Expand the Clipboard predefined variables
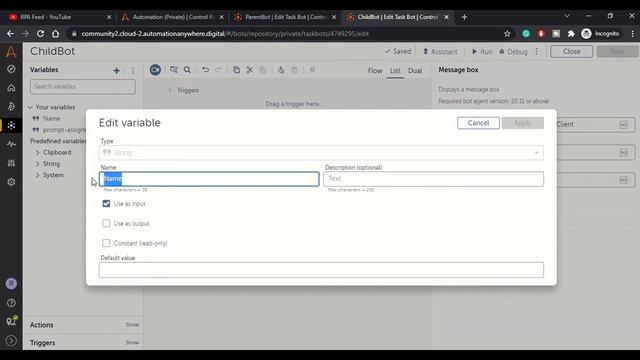Viewport: 640px width, 360px height. click(x=38, y=152)
